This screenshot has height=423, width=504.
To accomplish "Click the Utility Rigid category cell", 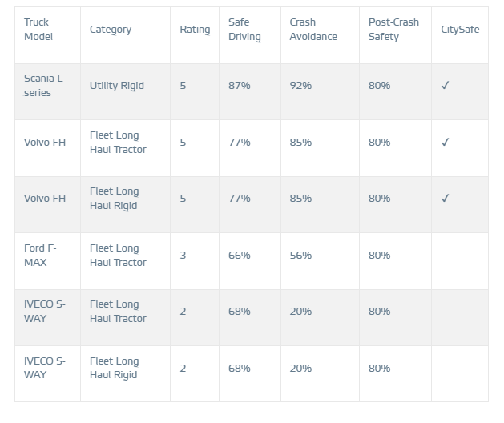I will 117,86.
